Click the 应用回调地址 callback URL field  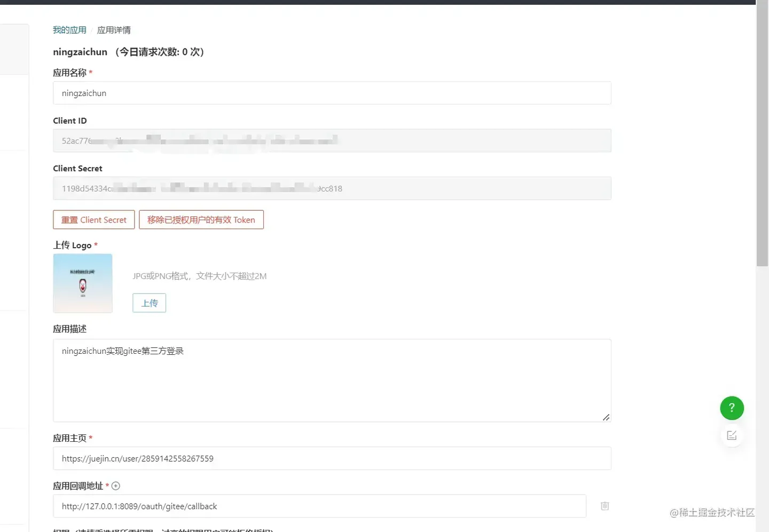(x=319, y=506)
